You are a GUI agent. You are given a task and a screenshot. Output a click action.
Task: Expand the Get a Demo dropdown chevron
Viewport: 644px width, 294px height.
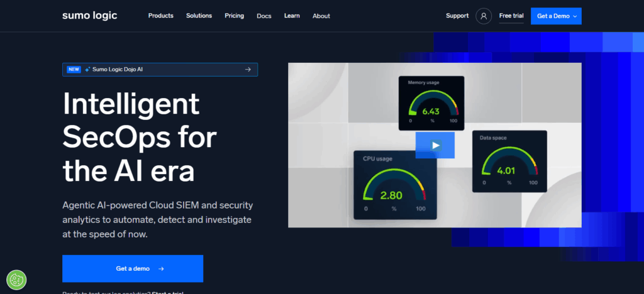pos(572,16)
